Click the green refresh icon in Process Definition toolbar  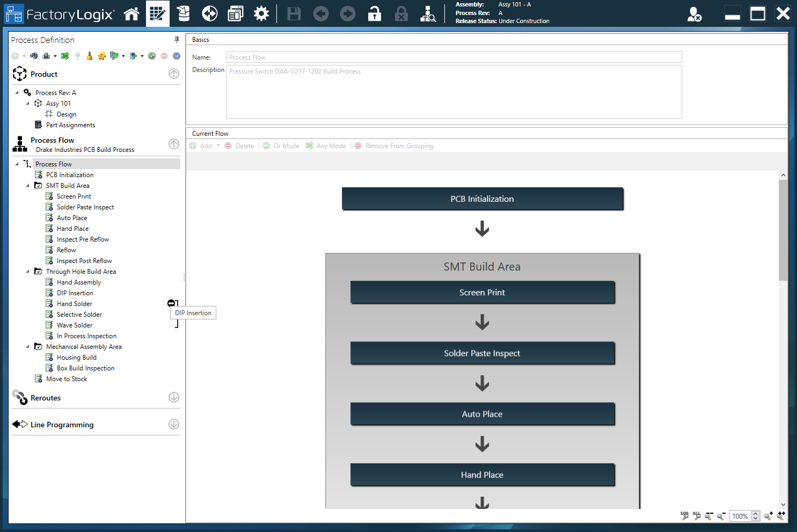(x=152, y=55)
